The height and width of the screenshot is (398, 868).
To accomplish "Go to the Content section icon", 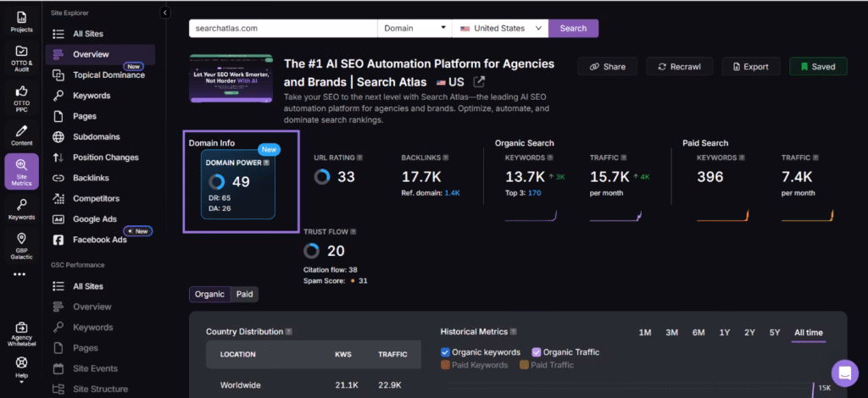I will pyautogui.click(x=21, y=135).
